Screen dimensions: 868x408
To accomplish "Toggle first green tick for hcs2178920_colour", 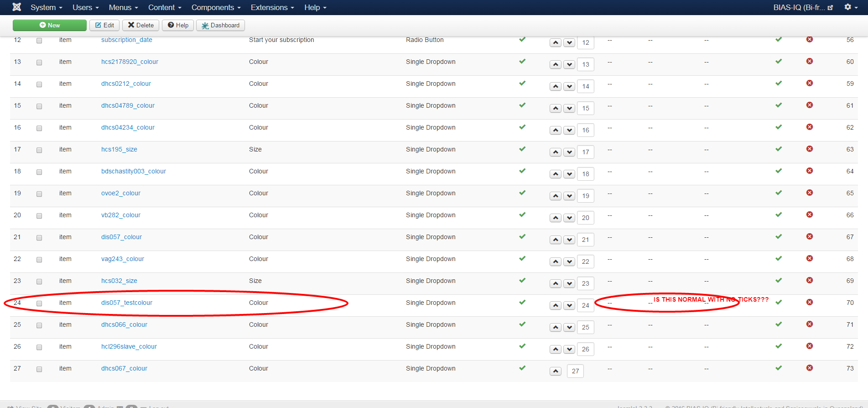I will 522,61.
